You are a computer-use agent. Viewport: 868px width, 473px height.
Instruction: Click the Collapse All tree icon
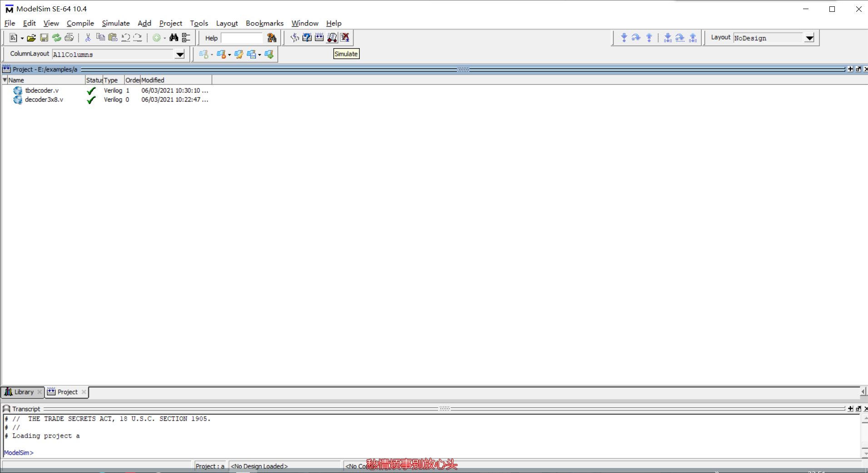pos(186,38)
